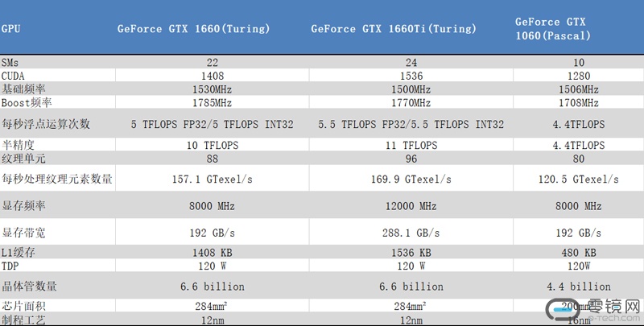
Task: Click the 每秒处理纹理元素数量 row label
Action: coord(57,179)
